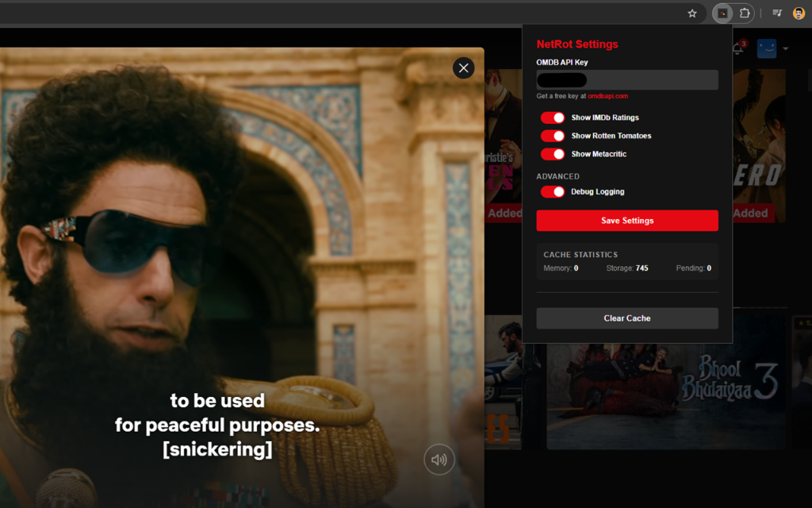
Task: Open the NetRot extension from browser toolbar
Action: point(722,13)
